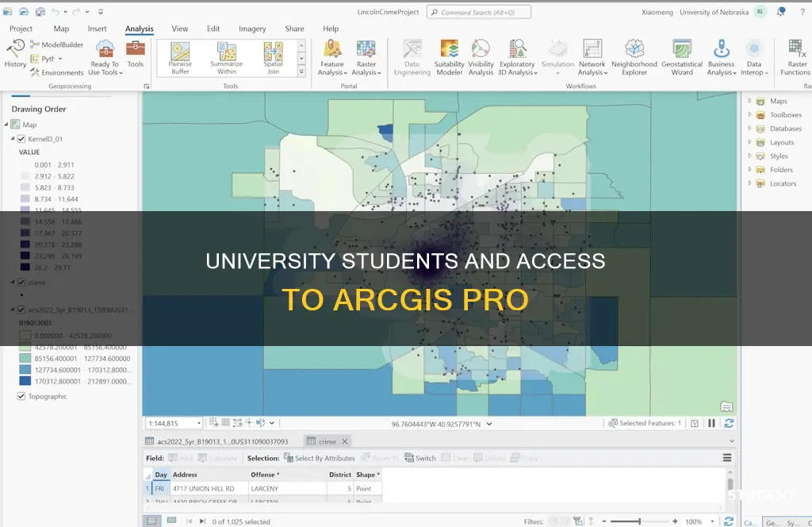Switch to the Map ribbon tab

click(x=61, y=29)
